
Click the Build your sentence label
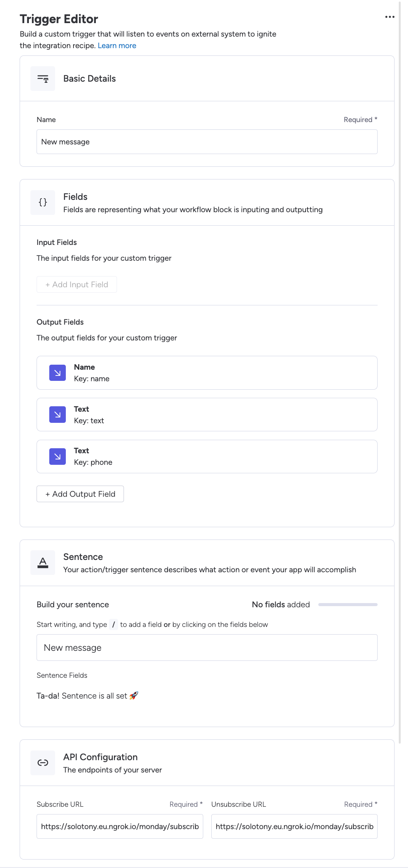coord(73,605)
